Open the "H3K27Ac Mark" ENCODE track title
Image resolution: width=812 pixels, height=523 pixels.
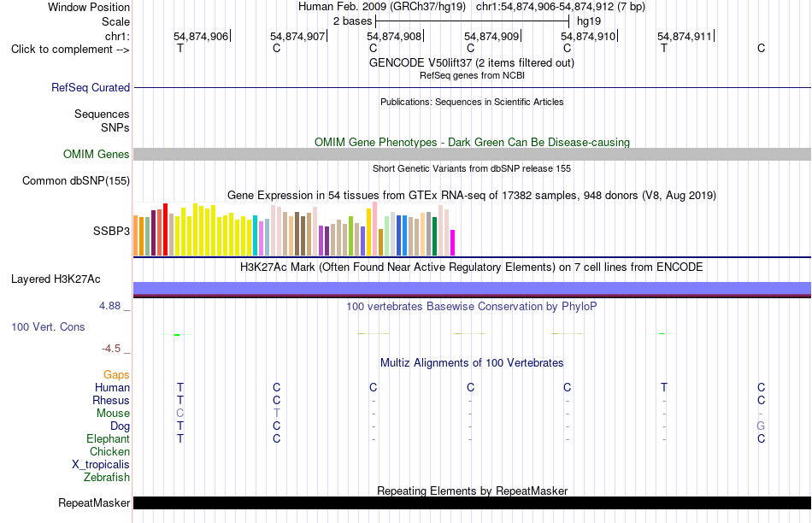472,267
